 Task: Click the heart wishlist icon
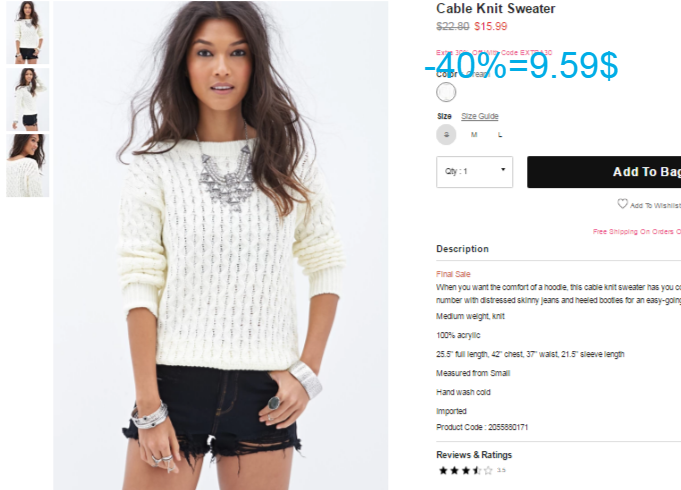coord(622,203)
